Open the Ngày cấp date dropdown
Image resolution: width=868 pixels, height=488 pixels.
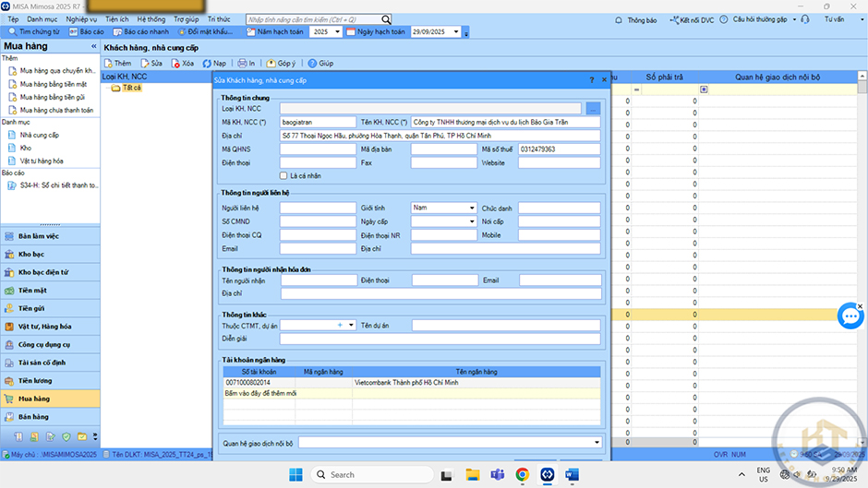[470, 222]
